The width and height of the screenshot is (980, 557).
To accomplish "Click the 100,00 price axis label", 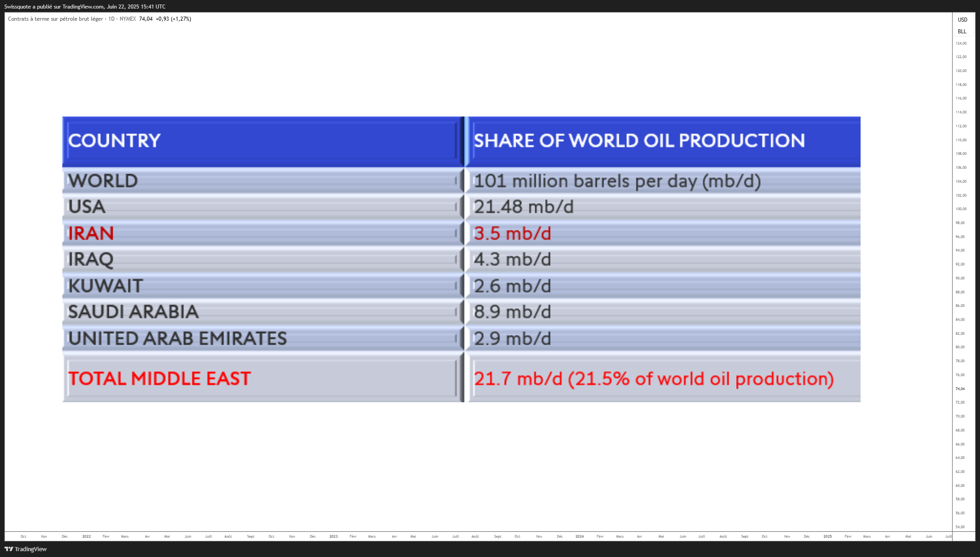I will [x=961, y=209].
